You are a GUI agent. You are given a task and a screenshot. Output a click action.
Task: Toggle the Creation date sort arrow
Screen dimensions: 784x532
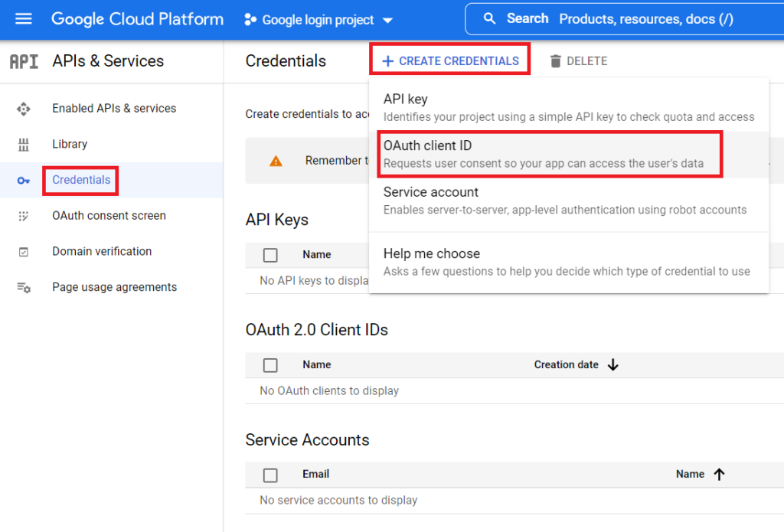point(612,365)
